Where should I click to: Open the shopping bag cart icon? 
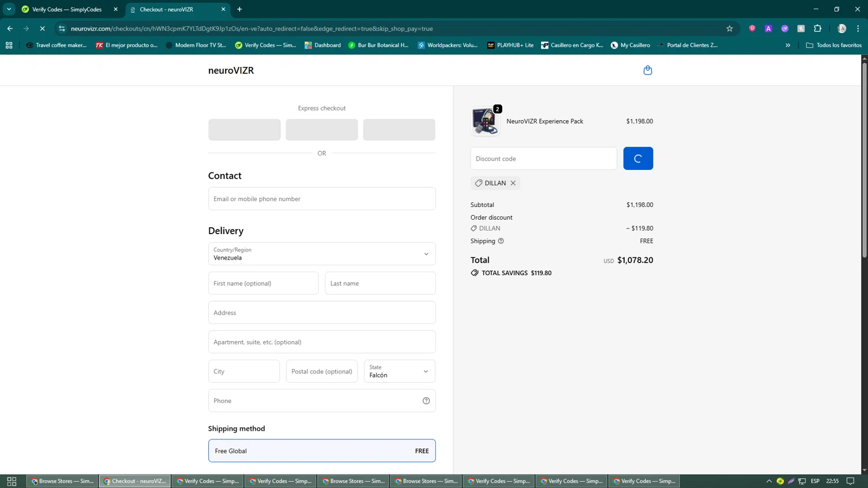pos(648,70)
